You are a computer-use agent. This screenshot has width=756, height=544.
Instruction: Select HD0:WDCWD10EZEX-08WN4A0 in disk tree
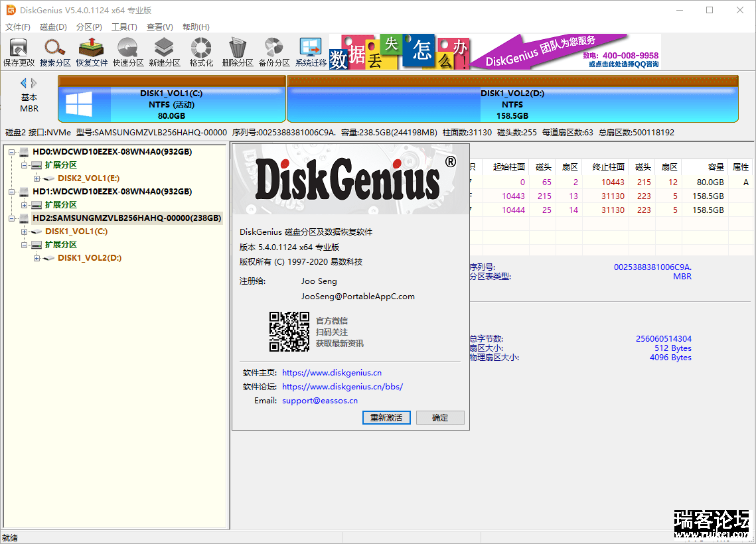(112, 152)
